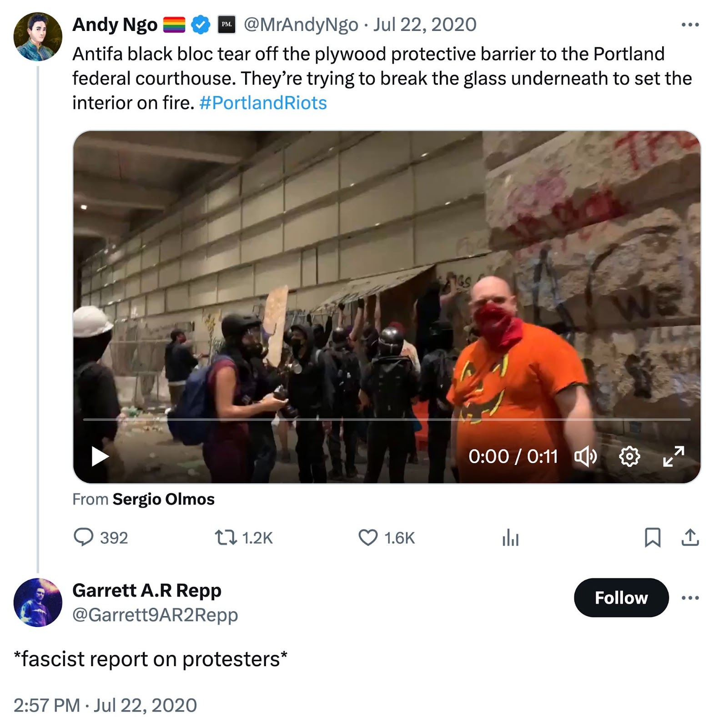This screenshot has width=714, height=728.
Task: Open the @MrAndyNgo handle
Action: coord(301,25)
